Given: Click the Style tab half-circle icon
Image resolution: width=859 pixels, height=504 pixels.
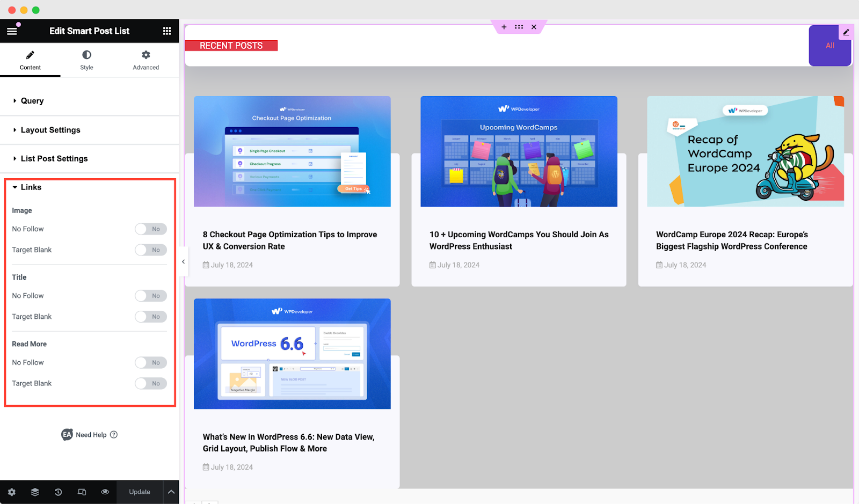Looking at the screenshot, I should [x=86, y=55].
